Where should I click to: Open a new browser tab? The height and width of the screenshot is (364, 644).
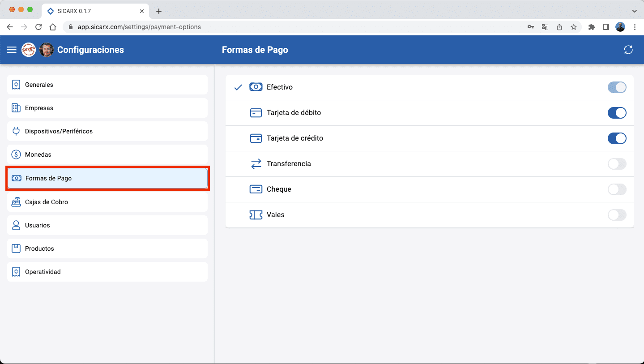(159, 11)
